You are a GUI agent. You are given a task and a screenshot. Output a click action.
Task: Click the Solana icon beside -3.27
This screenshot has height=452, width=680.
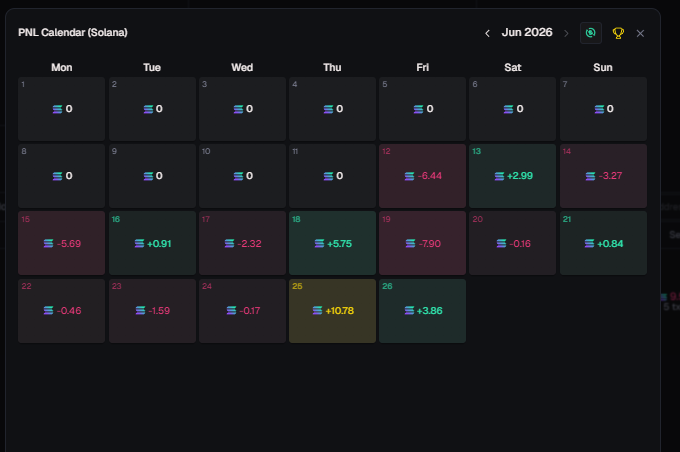coord(591,176)
